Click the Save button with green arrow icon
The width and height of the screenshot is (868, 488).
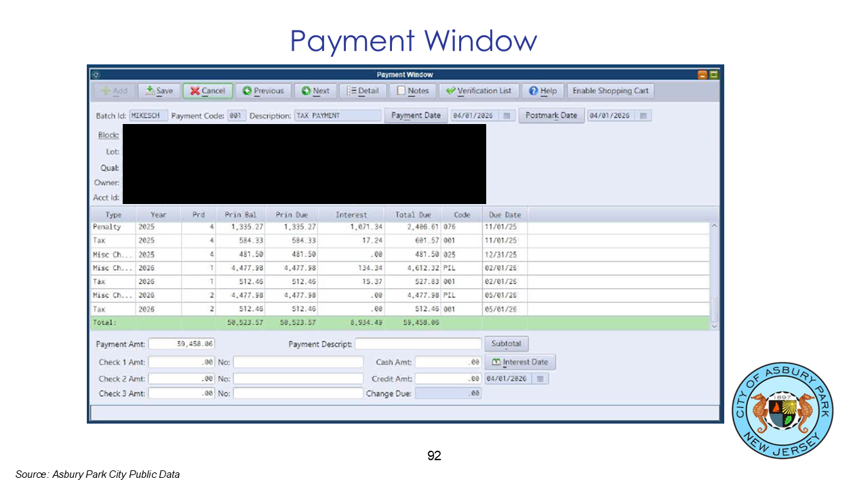159,91
